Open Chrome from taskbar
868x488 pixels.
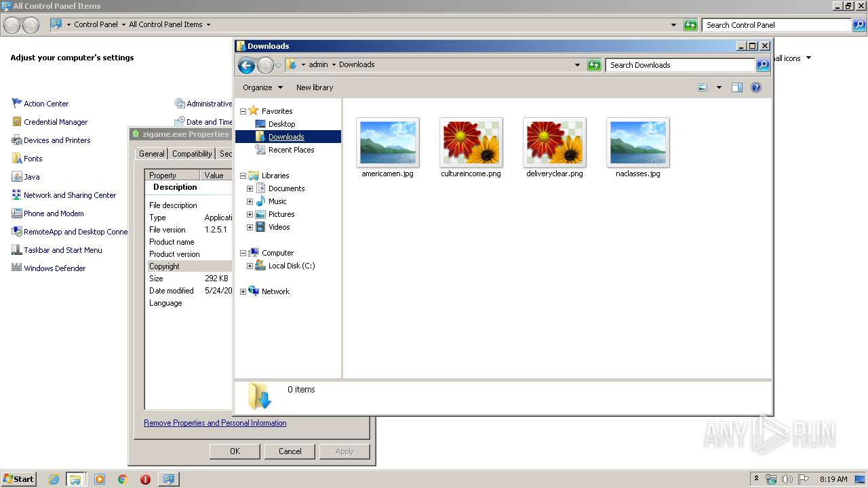point(122,479)
